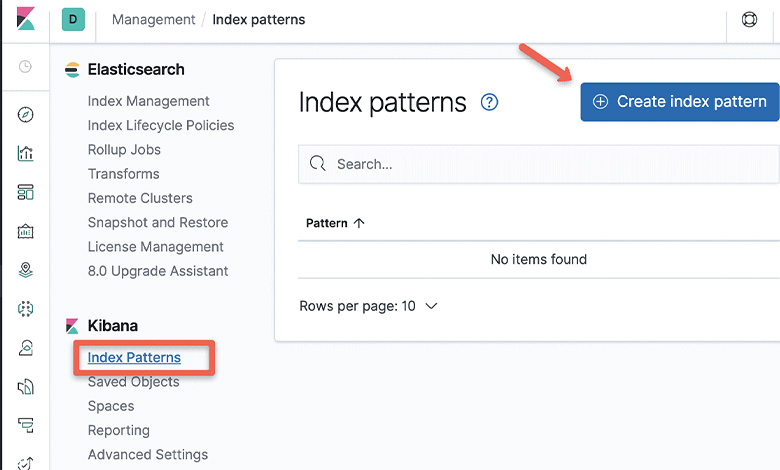Open the help lifebuoy icon in the header

[x=749, y=19]
